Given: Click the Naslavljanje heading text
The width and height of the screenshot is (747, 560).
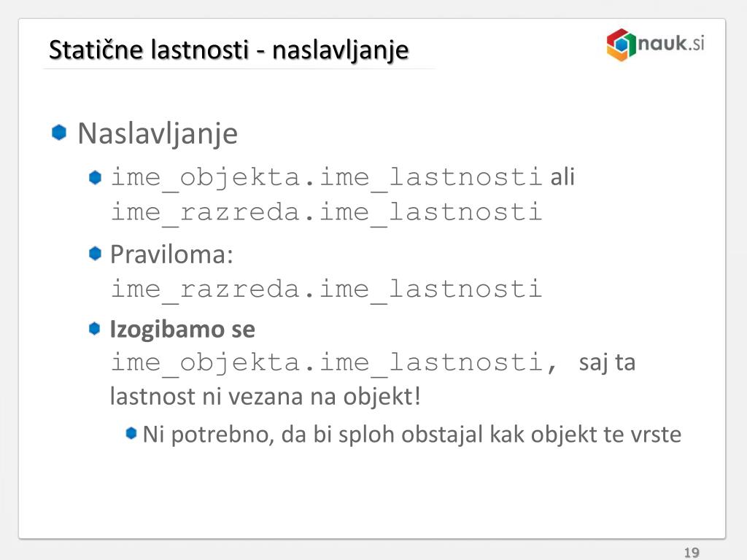Looking at the screenshot, I should click(x=158, y=133).
